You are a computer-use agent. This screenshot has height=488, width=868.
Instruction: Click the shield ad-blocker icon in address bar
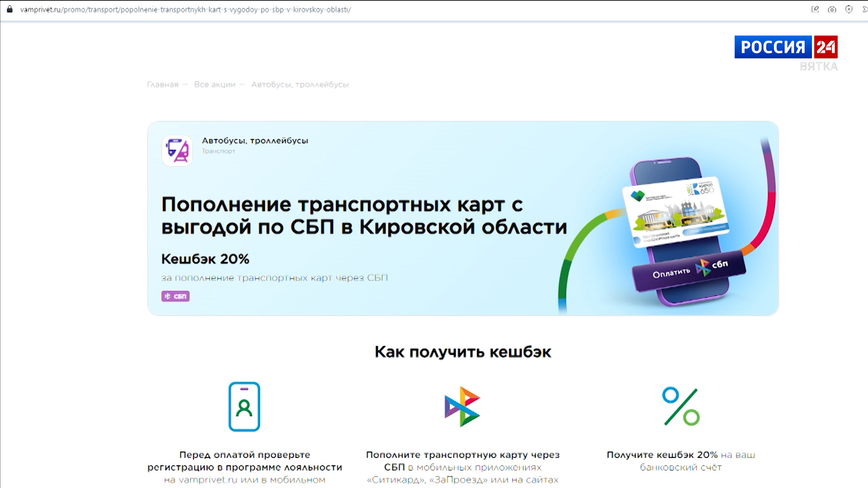point(849,9)
